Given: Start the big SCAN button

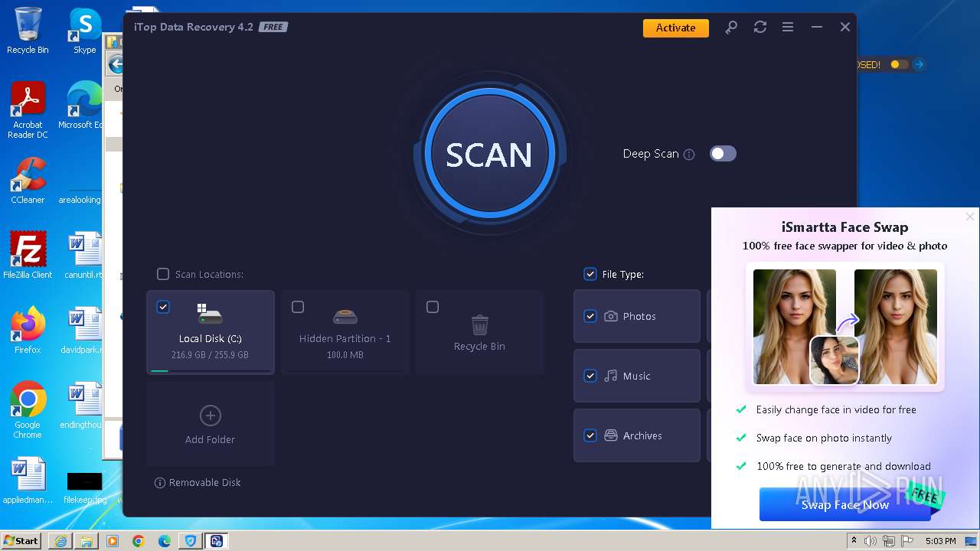Looking at the screenshot, I should (489, 154).
